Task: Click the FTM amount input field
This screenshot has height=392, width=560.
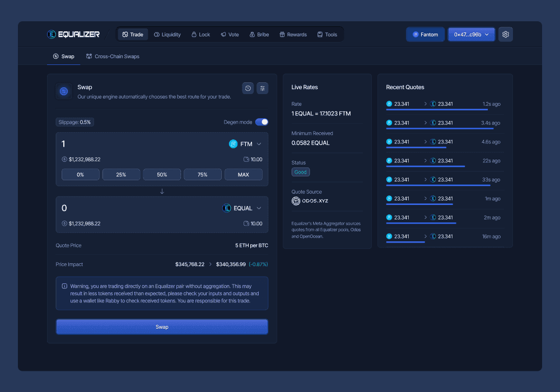Action: pos(140,144)
